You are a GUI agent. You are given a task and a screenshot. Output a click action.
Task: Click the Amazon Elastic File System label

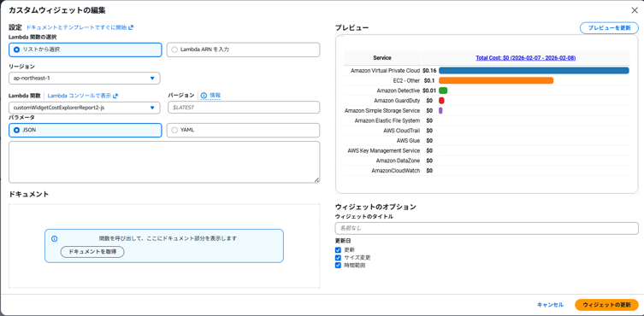387,120
